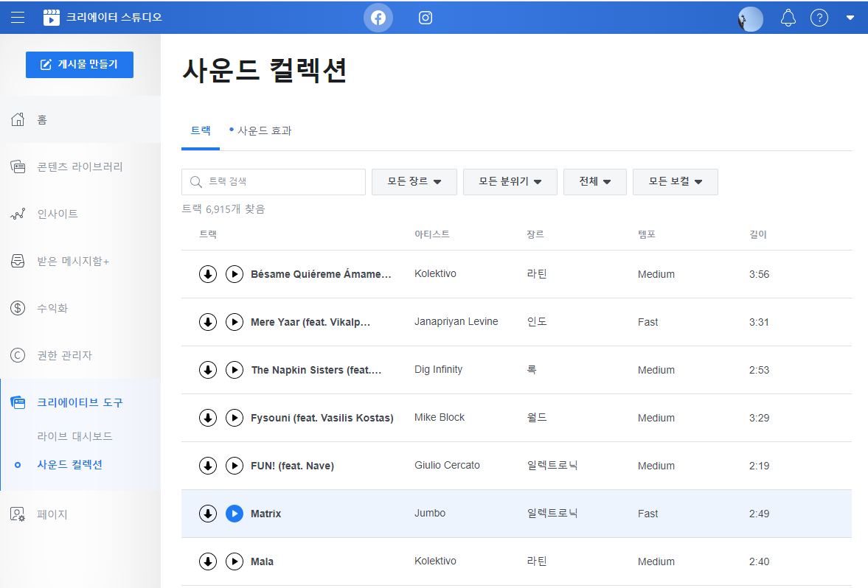Viewport: 868px width, 588px height.
Task: Play The Napkin Sisters track
Action: (235, 370)
